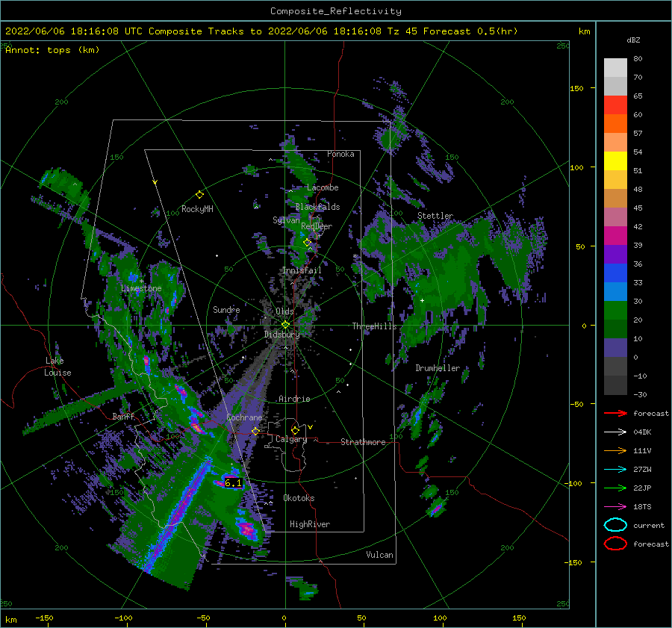Select the 0 dBZ purple color swatch
Viewport: 672px width, 628px height.
point(615,347)
